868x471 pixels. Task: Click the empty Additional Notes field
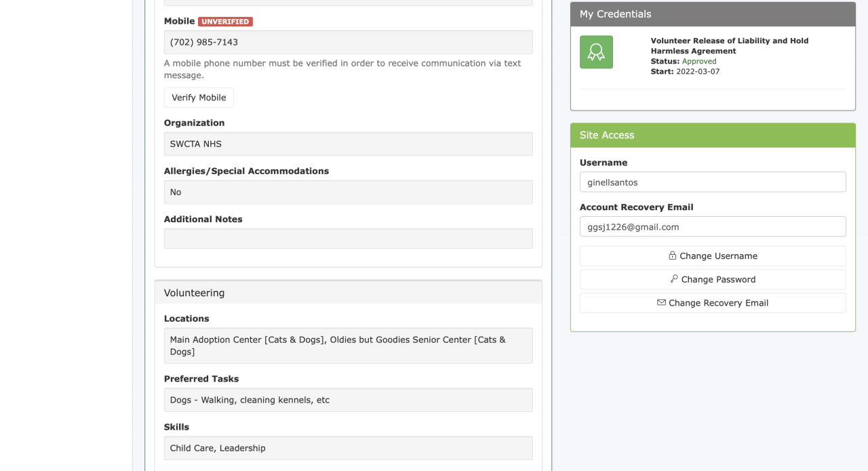(x=348, y=239)
